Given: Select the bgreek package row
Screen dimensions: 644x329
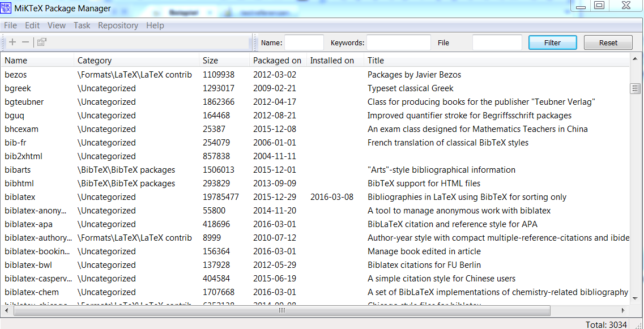Looking at the screenshot, I should [x=315, y=88].
